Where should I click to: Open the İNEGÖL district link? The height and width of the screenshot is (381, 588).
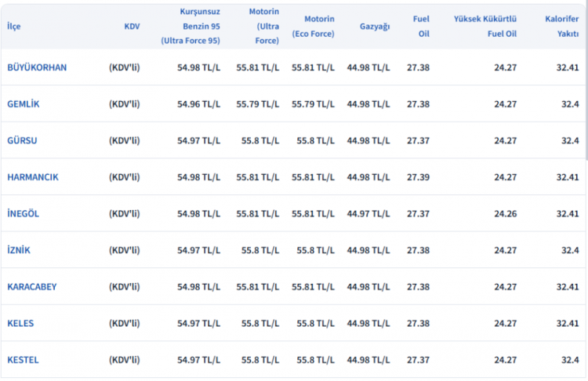[23, 214]
